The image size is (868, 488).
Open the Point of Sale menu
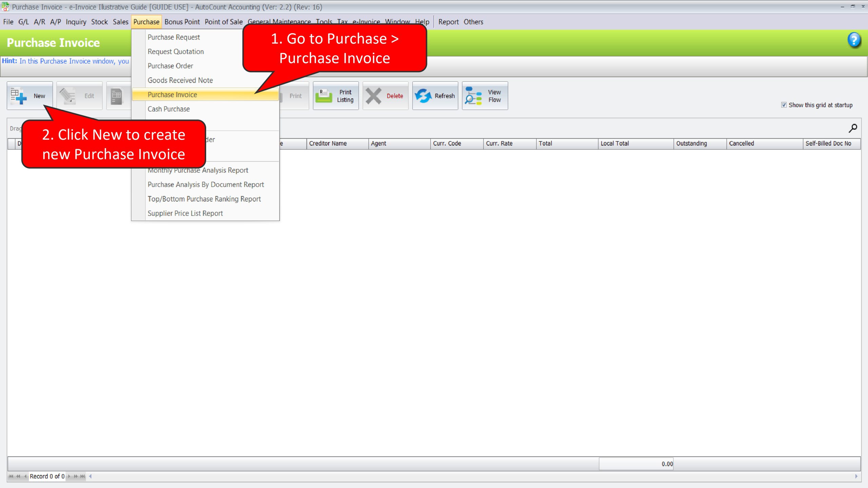pos(224,22)
